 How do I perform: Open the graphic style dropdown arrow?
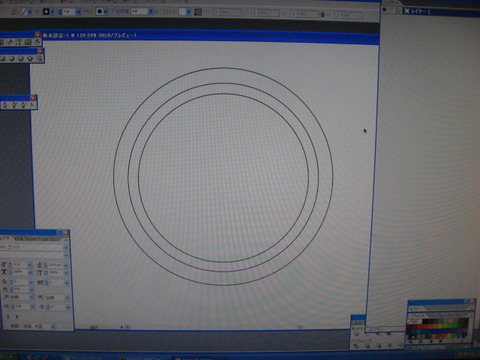[x=189, y=12]
